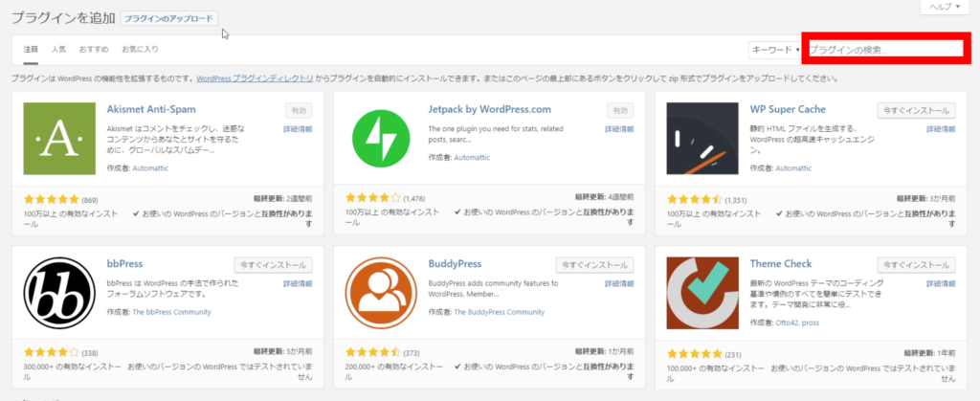Open the Otto42 author link

pos(788,323)
